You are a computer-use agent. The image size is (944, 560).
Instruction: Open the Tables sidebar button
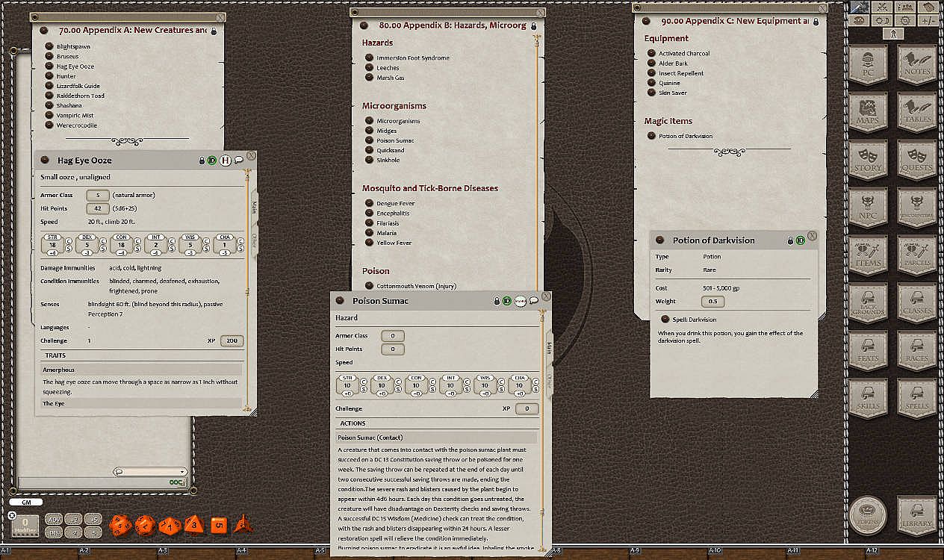(x=916, y=112)
